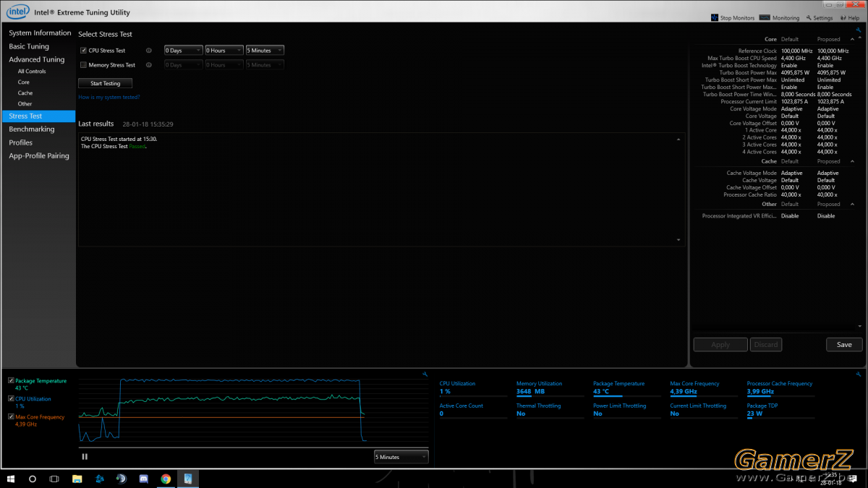Open Discord from the taskbar
Screen dimensions: 868x488
click(143, 479)
